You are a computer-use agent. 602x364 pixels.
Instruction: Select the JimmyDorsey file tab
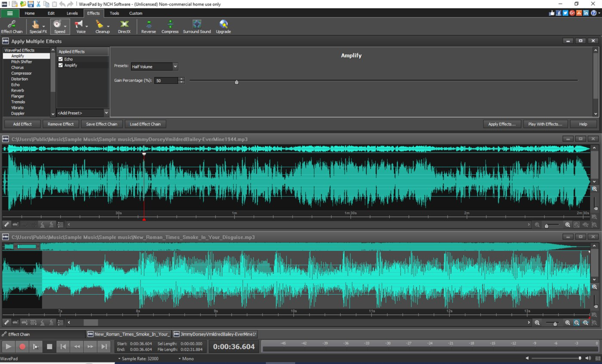coord(215,334)
